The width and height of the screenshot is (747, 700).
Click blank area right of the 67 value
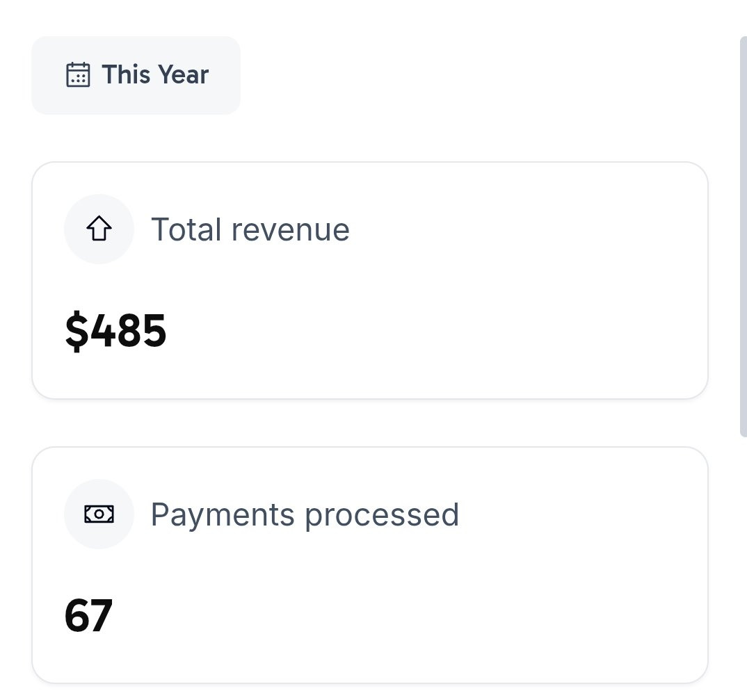417,616
